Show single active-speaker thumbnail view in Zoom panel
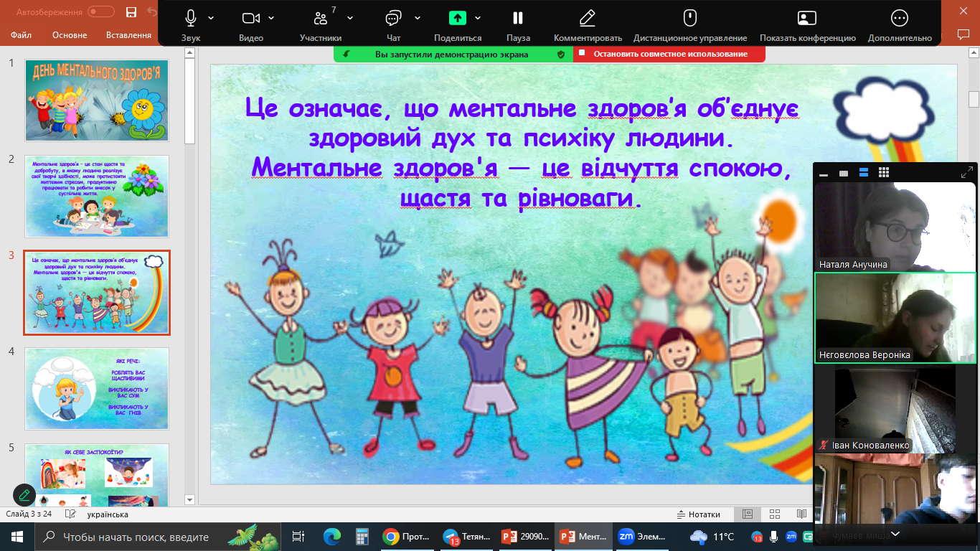Screen dimensions: 980x551 point(844,174)
